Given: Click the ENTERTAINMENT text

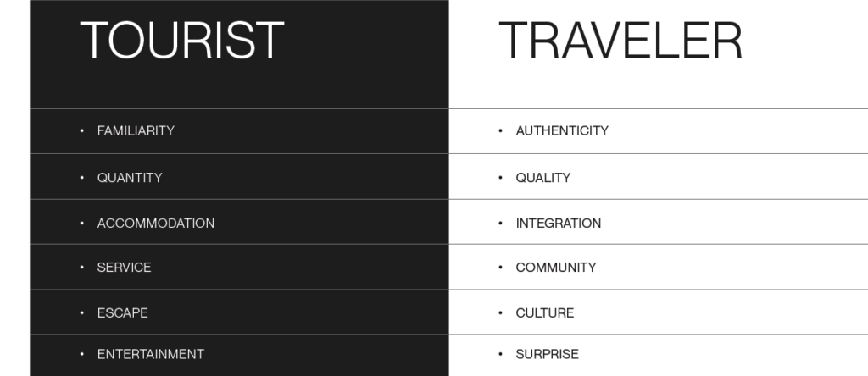Looking at the screenshot, I should (x=151, y=355).
